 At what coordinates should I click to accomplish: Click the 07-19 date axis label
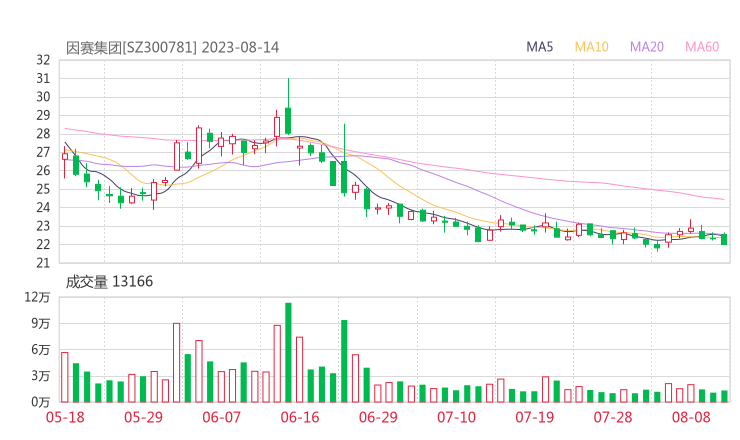(x=534, y=417)
